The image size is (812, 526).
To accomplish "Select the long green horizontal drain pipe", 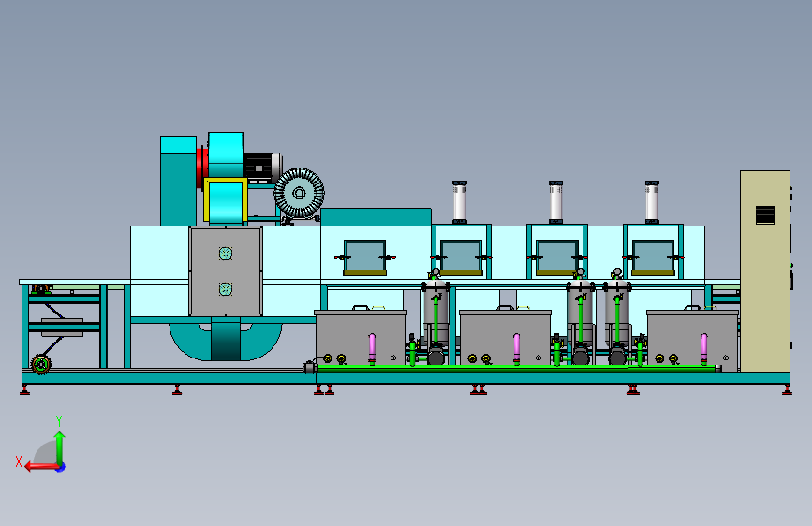I will tap(518, 369).
